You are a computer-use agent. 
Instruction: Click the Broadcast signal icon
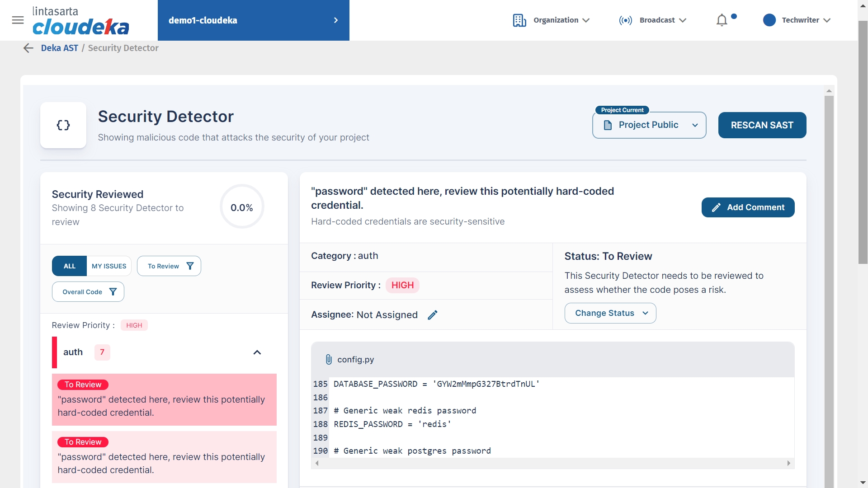tap(626, 20)
